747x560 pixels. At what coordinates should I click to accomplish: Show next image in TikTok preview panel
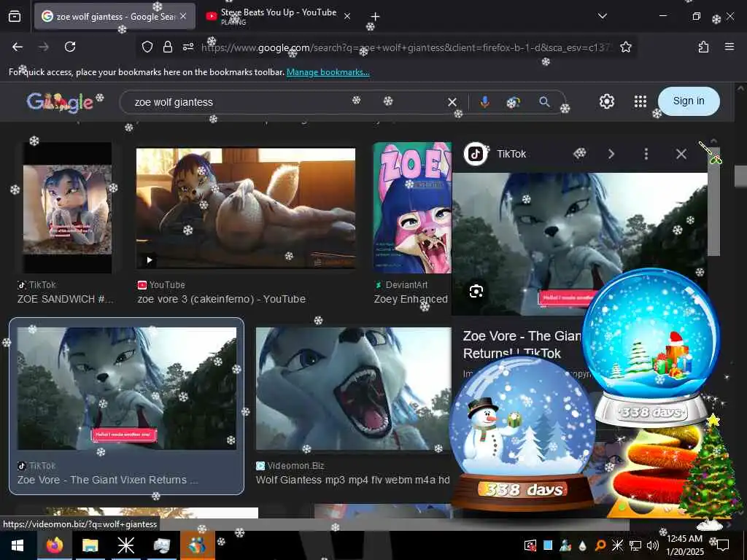(611, 154)
